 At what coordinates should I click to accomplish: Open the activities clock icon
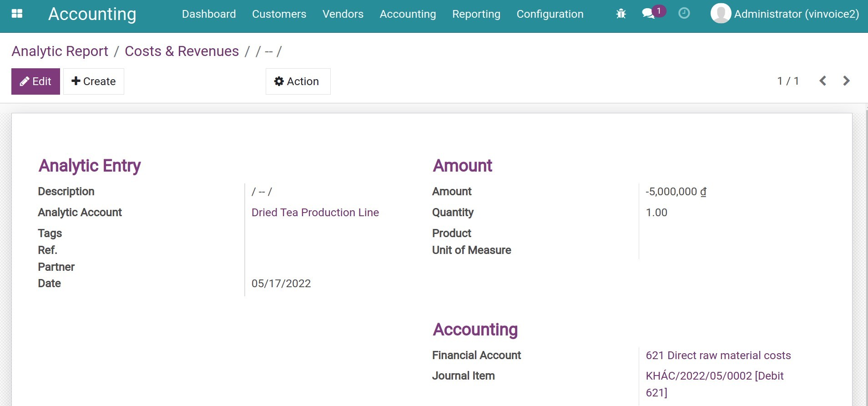tap(684, 14)
